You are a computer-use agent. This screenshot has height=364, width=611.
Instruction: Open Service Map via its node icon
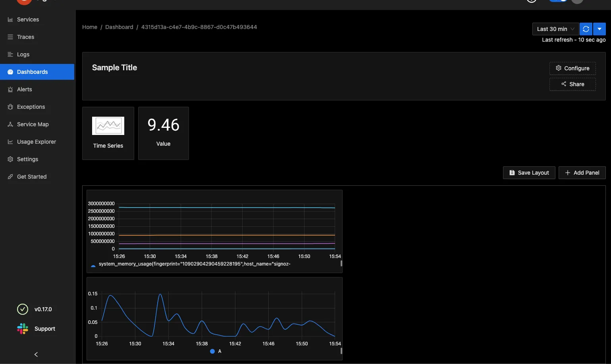click(x=10, y=124)
